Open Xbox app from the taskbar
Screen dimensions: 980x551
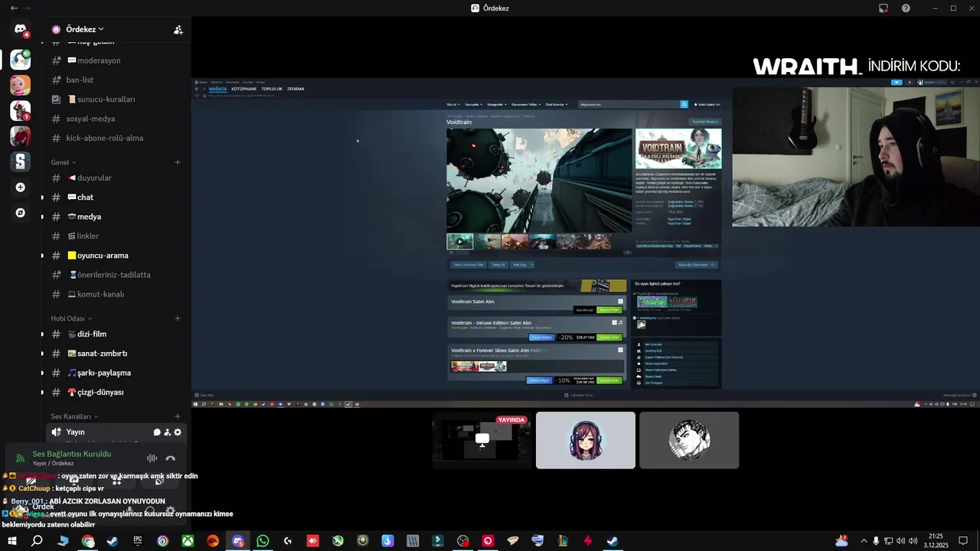(x=188, y=541)
